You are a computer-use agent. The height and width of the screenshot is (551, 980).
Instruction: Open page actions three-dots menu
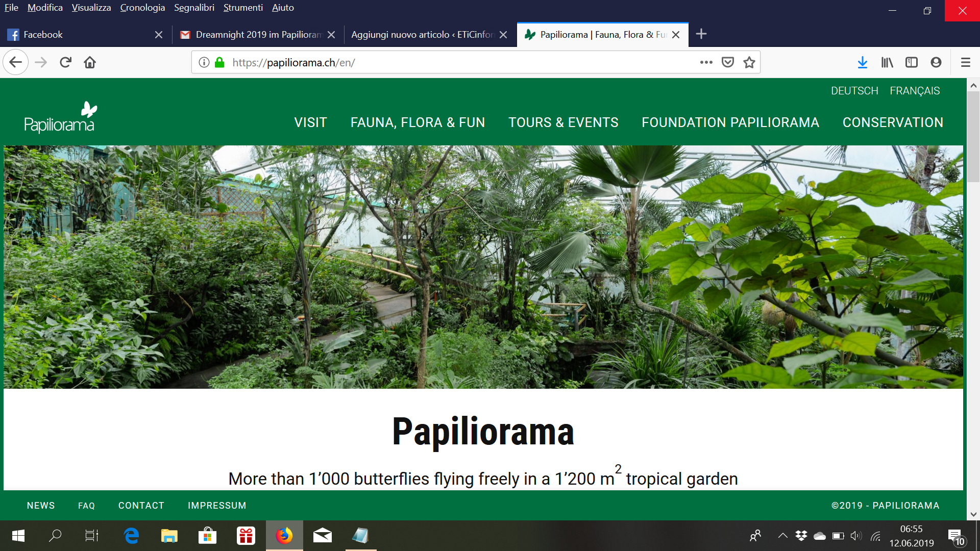pyautogui.click(x=706, y=62)
